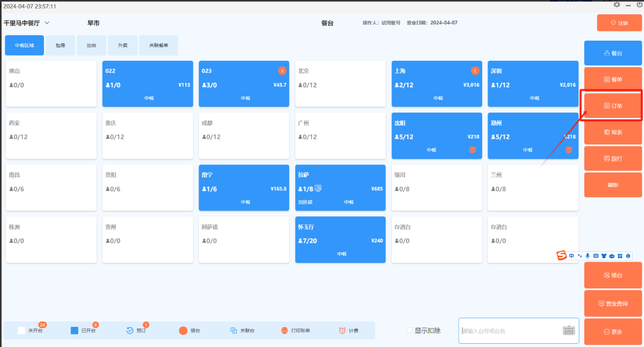Click the 预订 reservation icon
644x347 pixels.
(x=130, y=331)
